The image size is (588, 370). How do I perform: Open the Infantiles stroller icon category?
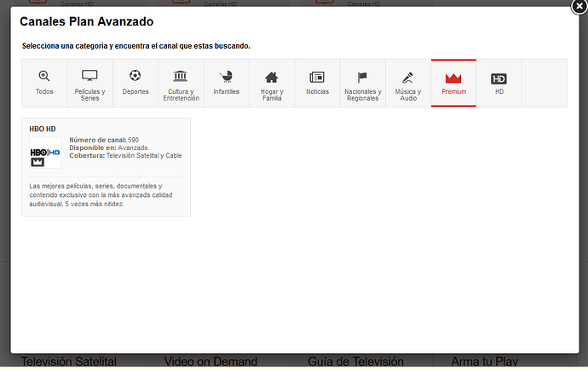pos(226,77)
